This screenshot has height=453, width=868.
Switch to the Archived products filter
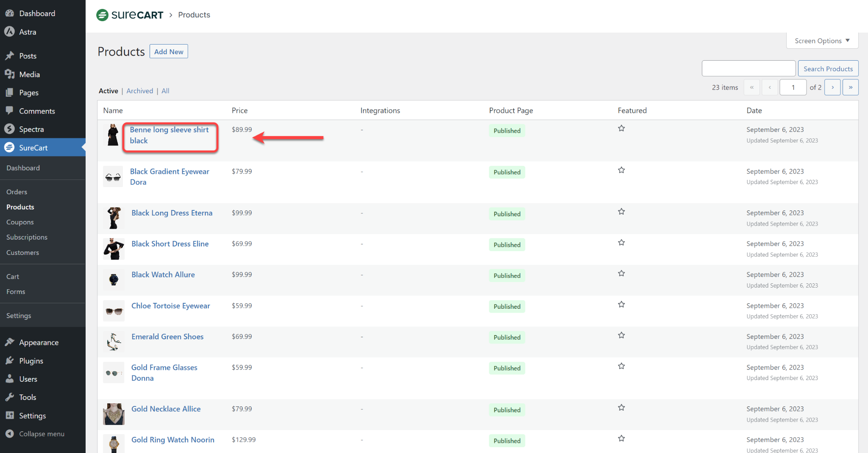(139, 91)
